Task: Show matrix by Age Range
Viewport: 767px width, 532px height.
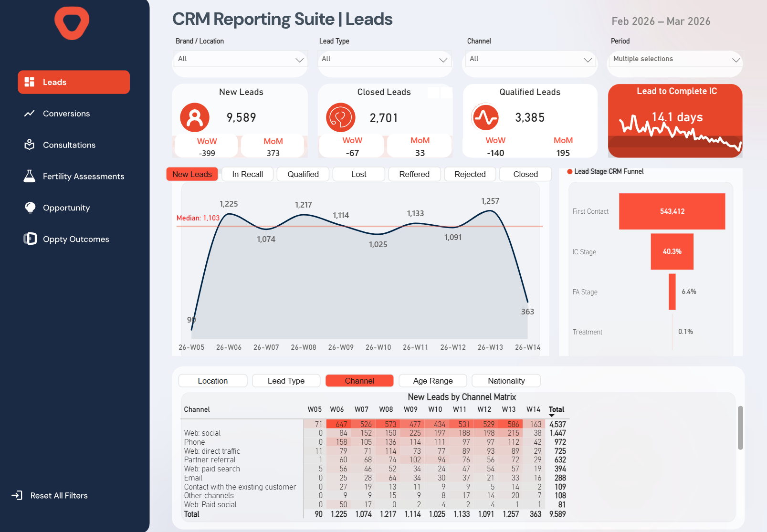Action: [433, 381]
